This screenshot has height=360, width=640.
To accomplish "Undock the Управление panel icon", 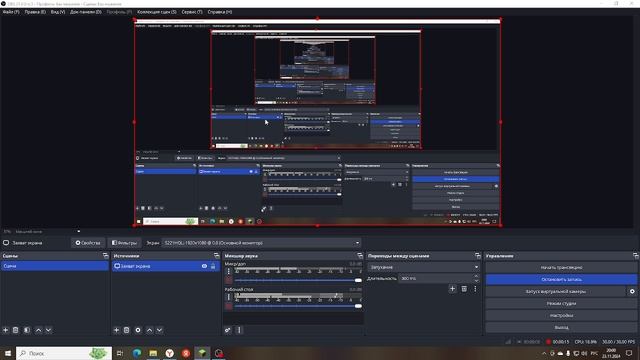I will tap(636, 256).
